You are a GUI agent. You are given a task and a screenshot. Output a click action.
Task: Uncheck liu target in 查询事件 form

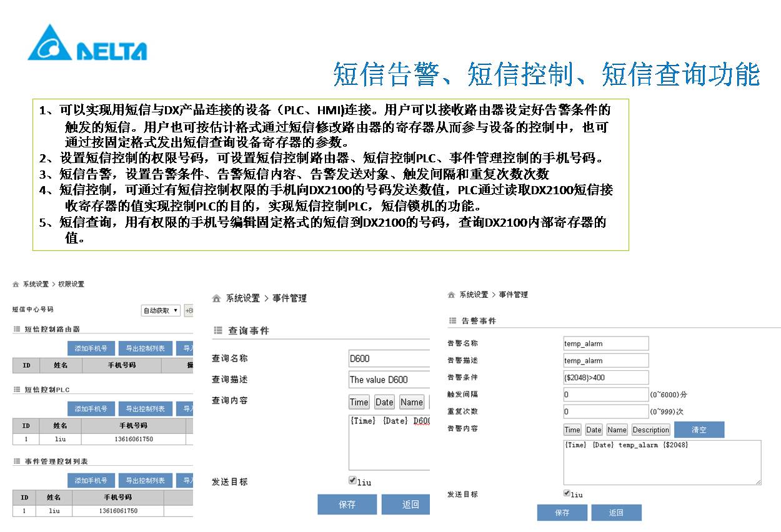click(x=353, y=480)
